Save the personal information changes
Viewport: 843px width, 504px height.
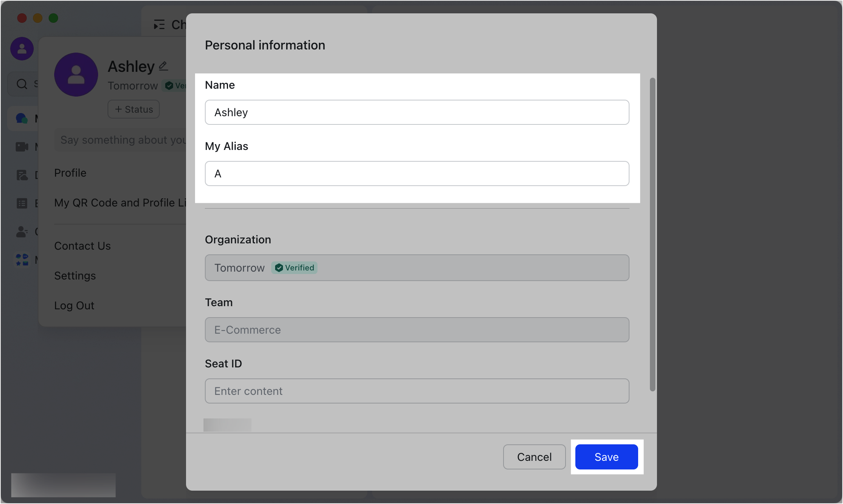coord(606,457)
